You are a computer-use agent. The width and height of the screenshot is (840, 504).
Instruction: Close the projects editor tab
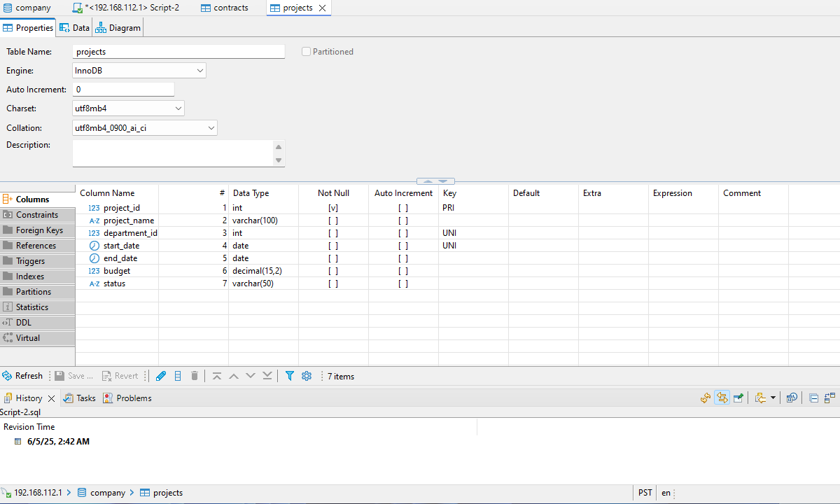[x=322, y=8]
